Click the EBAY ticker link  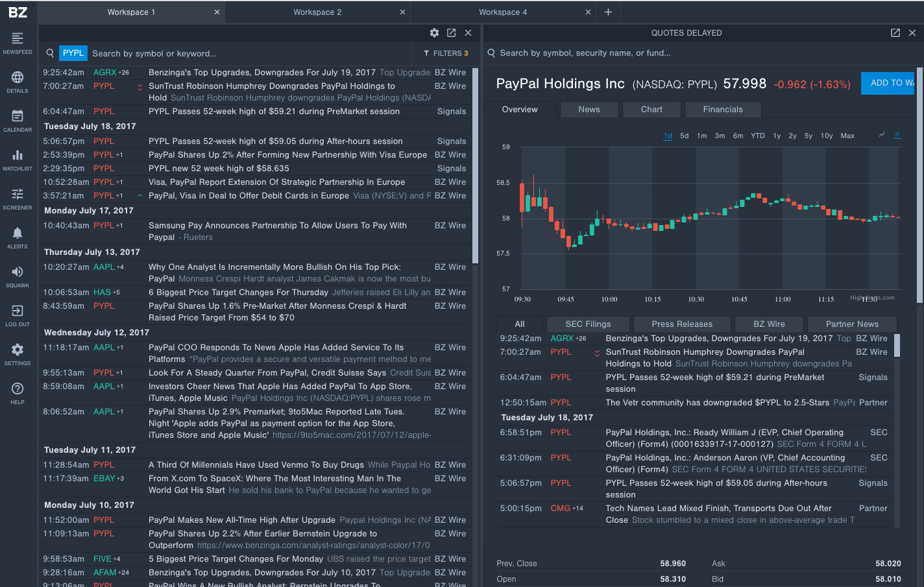point(104,479)
